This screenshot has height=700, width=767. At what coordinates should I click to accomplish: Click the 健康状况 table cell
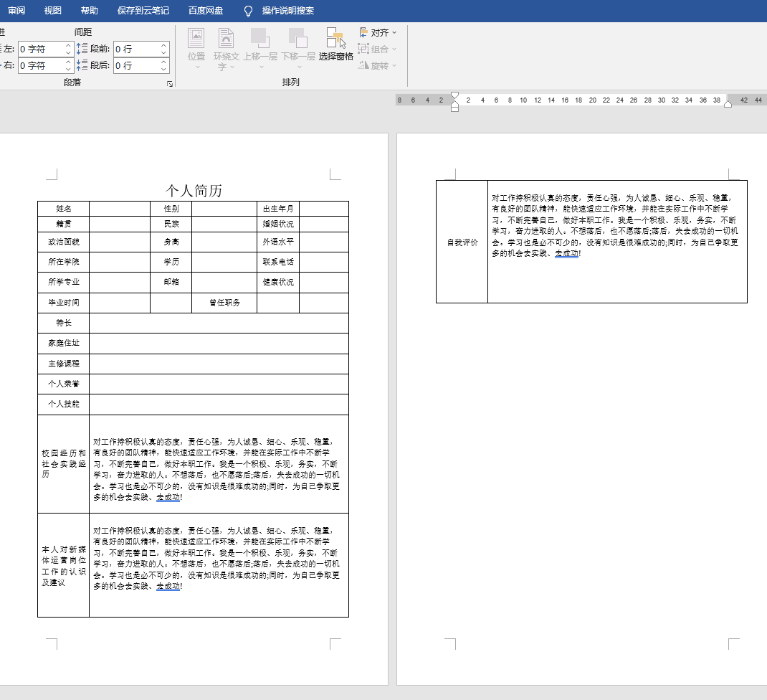(278, 282)
